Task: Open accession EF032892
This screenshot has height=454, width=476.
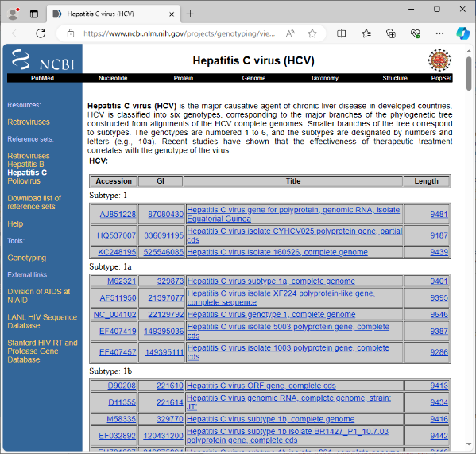Action: [x=117, y=436]
